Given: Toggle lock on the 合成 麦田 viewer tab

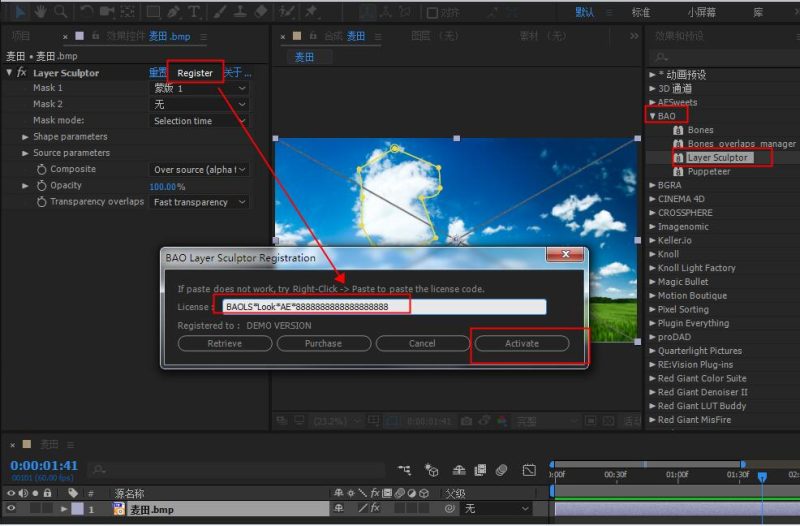Looking at the screenshot, I should click(313, 36).
